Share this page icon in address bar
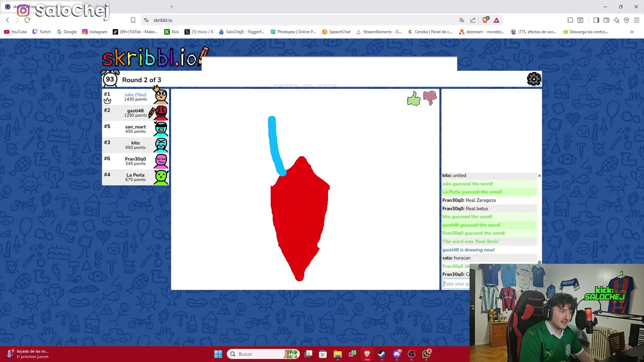The image size is (644, 362). click(473, 20)
